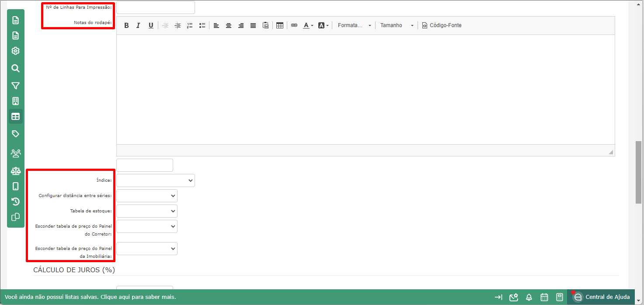Toggle italic formatting in the editor
This screenshot has height=305, width=644.
pos(138,25)
